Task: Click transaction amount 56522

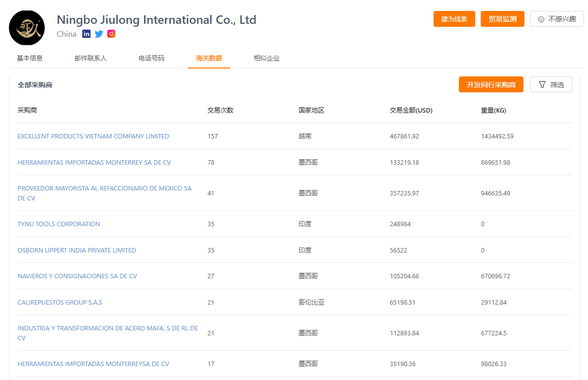Action: 398,250
